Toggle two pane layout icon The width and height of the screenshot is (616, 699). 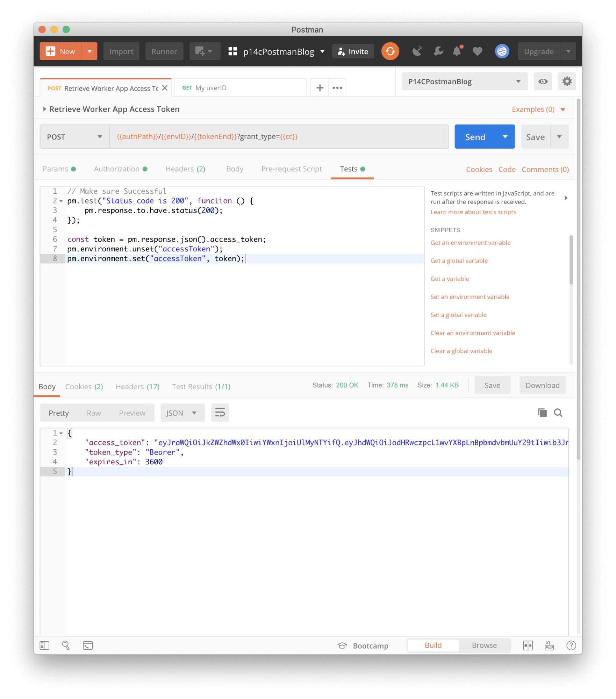(x=528, y=645)
